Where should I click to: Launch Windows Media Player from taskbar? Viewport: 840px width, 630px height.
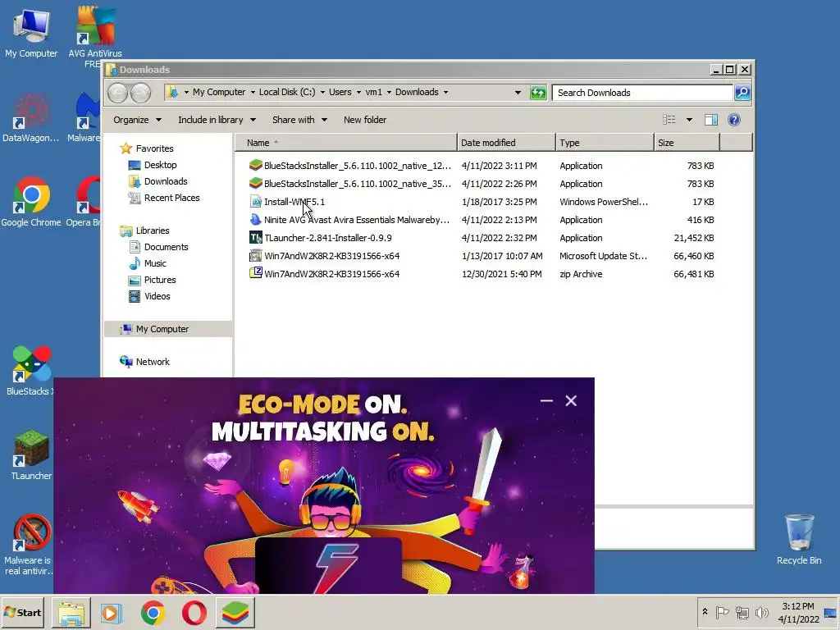[112, 613]
